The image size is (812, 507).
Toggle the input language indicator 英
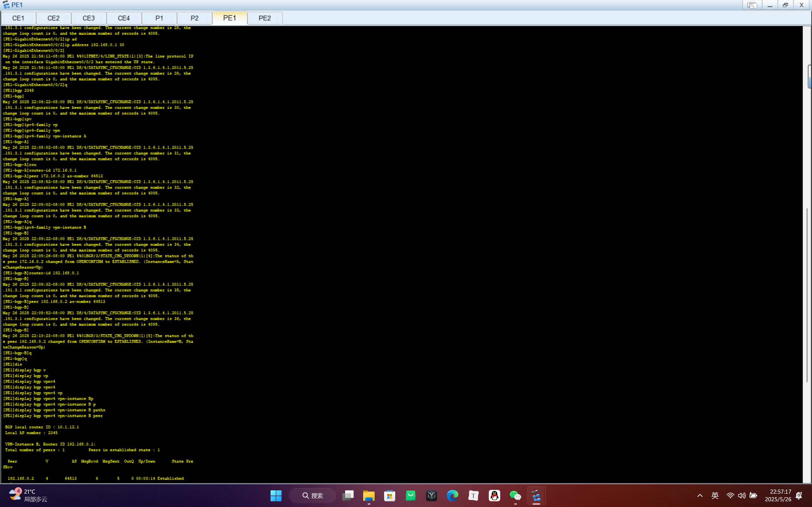pos(715,496)
